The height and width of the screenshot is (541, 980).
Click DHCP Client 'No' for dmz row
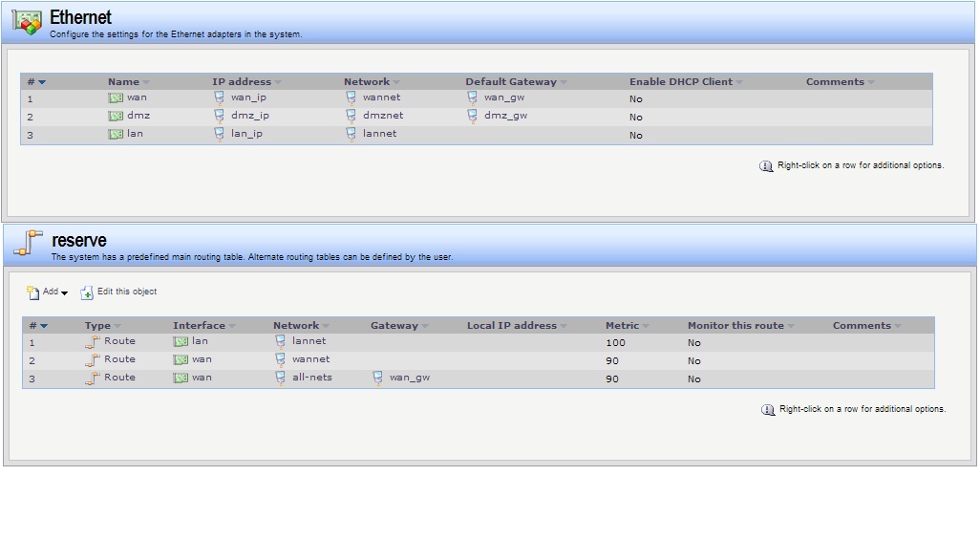pos(635,117)
